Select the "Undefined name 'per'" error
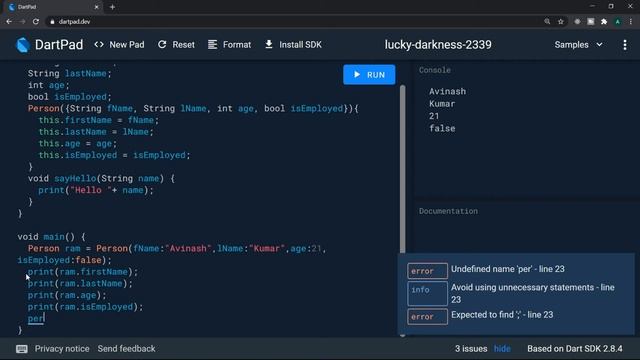 [508, 269]
